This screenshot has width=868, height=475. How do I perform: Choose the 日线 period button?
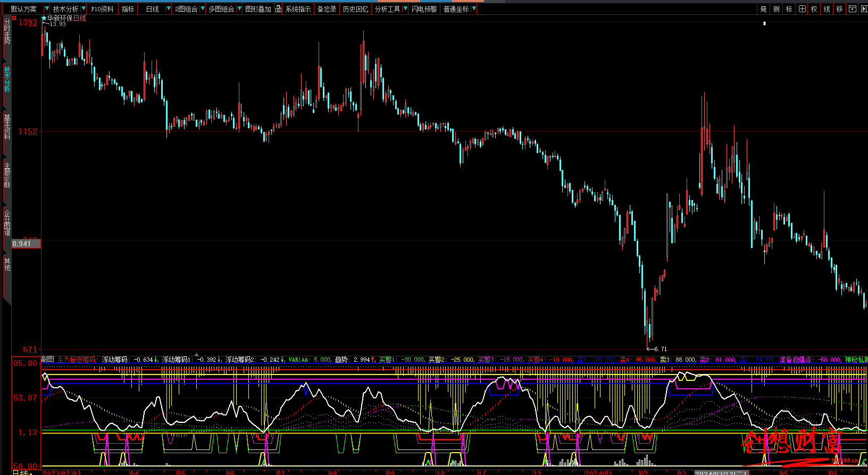(x=152, y=9)
